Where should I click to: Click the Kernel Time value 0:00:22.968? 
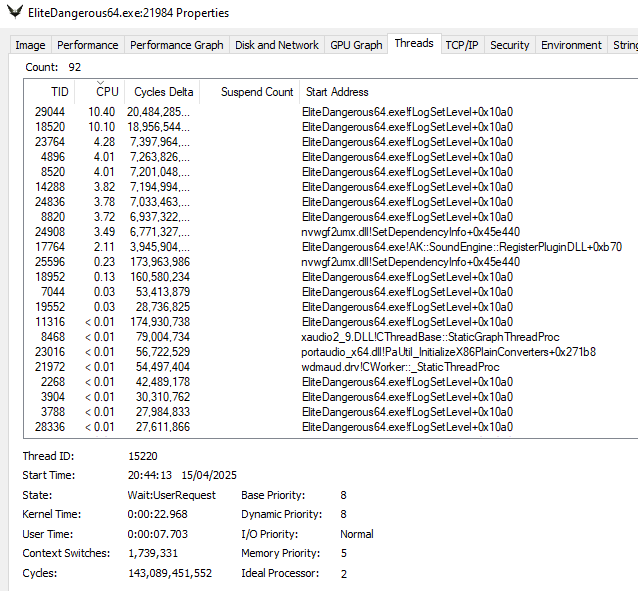[x=157, y=514]
